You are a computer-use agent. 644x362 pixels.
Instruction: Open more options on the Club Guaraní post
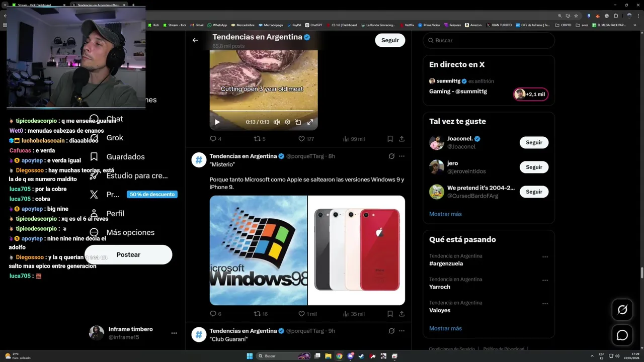click(x=401, y=331)
